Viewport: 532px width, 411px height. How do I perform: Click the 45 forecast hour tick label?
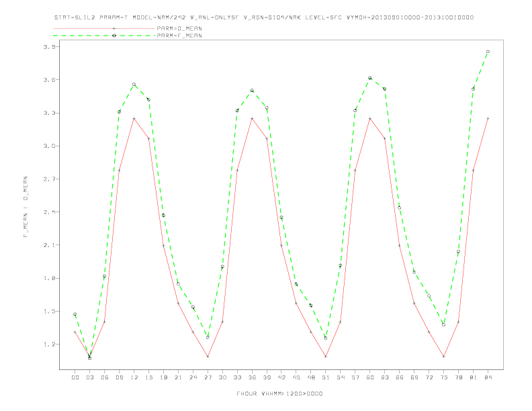pyautogui.click(x=296, y=377)
